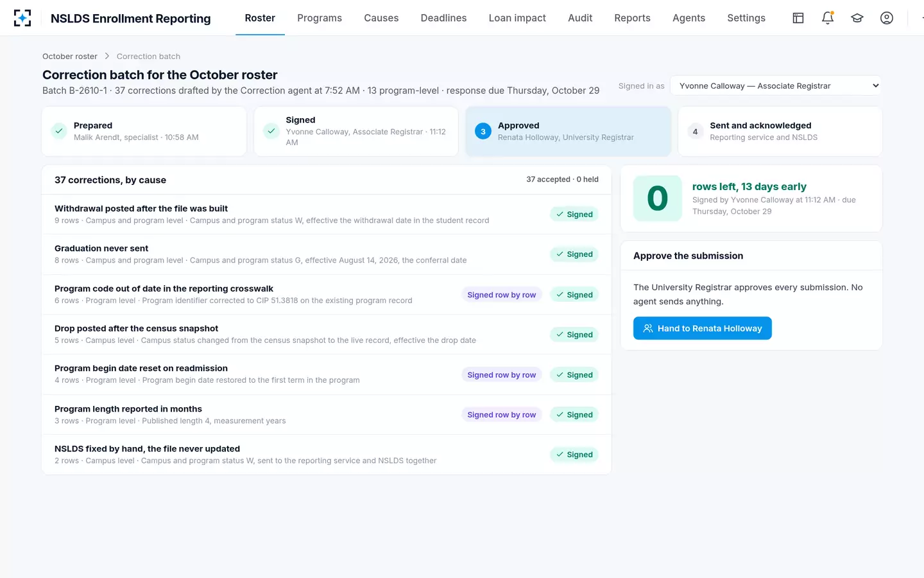
Task: Select the Sent and acknowledged step card
Action: coord(780,131)
